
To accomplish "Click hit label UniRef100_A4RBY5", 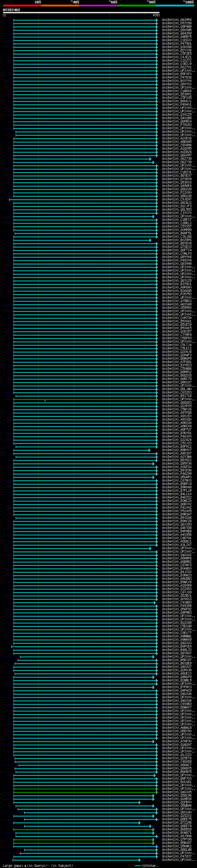I will [176, 37].
